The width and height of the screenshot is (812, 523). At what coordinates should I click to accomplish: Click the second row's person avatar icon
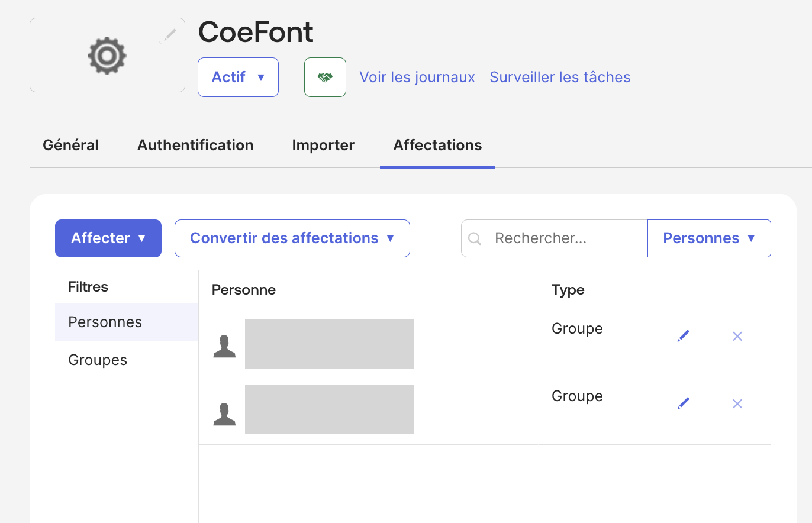click(224, 414)
